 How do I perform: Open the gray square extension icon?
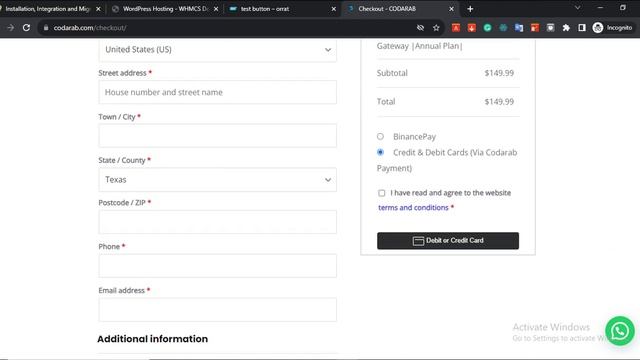point(551,28)
